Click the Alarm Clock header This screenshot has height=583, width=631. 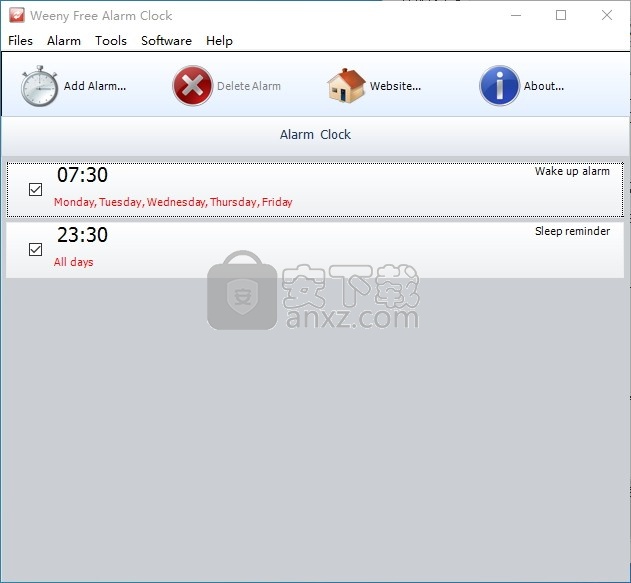point(315,134)
